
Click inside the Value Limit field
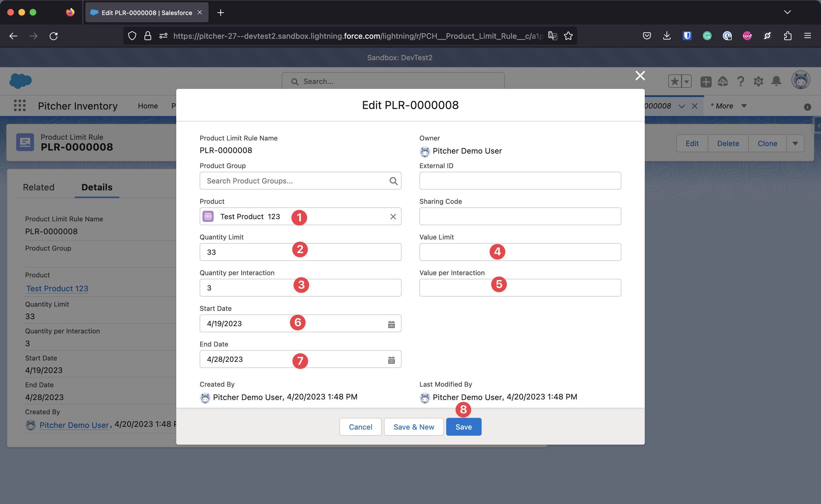520,252
